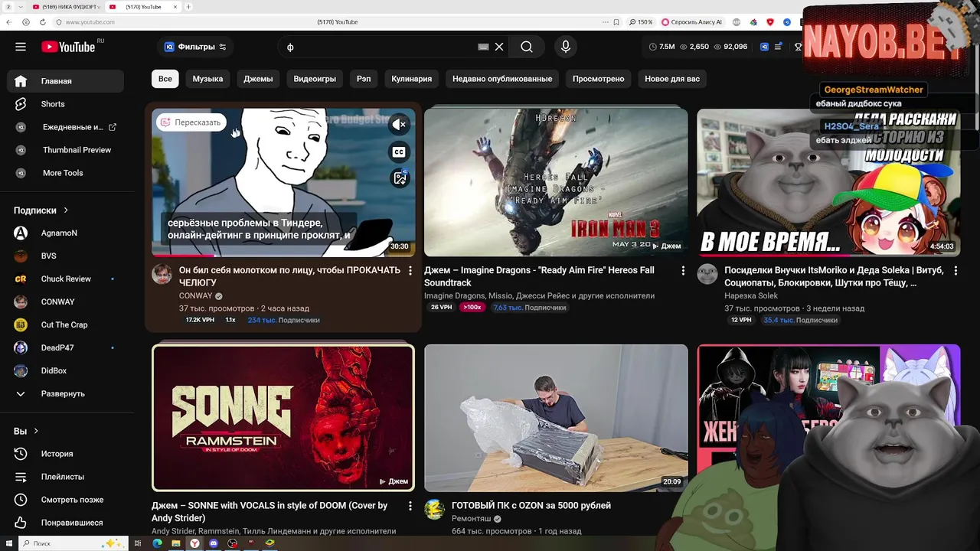Open CONWAY channel in subscriptions list
Image resolution: width=980 pixels, height=551 pixels.
click(65, 302)
